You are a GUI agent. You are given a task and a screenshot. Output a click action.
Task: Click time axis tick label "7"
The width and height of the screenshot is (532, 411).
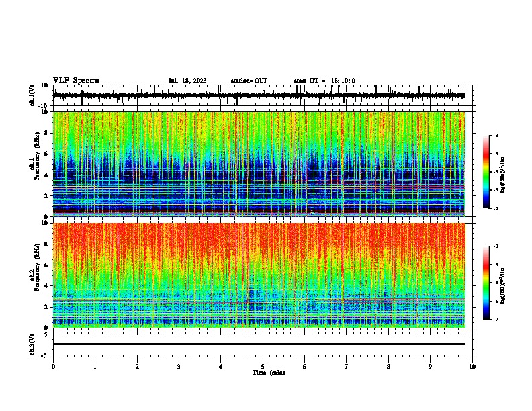click(x=347, y=367)
